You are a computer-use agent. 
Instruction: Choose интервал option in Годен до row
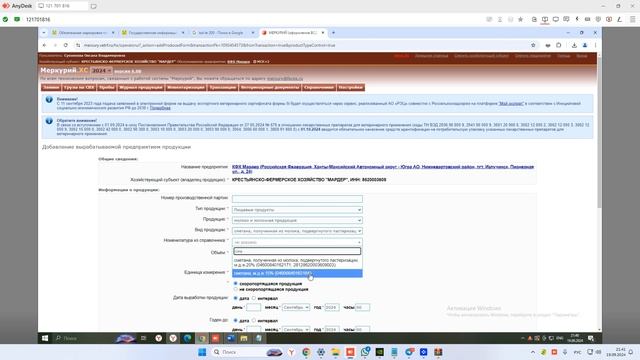click(254, 320)
